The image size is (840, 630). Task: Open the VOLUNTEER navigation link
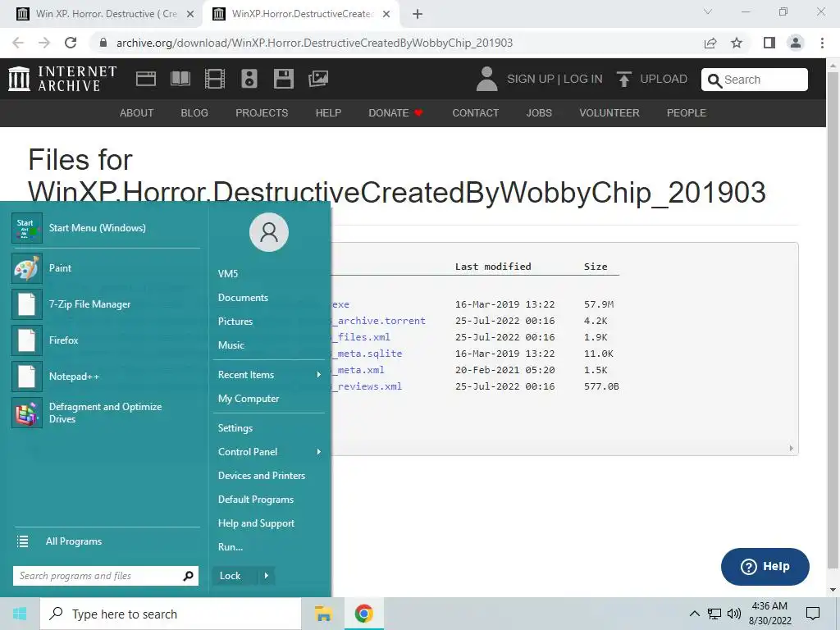[x=609, y=113]
